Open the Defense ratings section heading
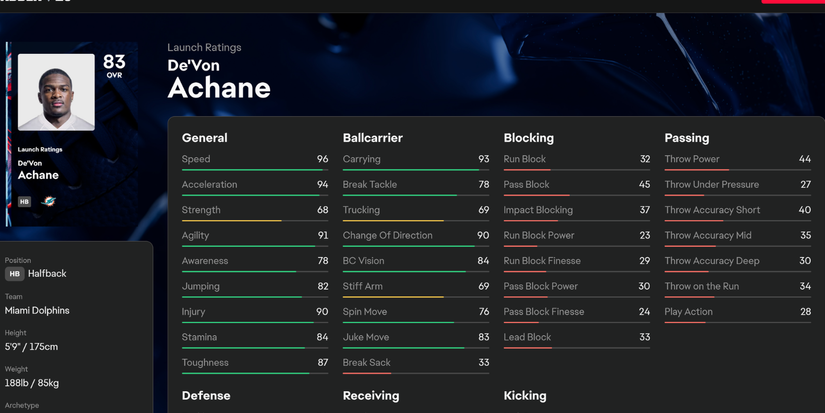Screen dimensions: 825x413 tap(205, 396)
